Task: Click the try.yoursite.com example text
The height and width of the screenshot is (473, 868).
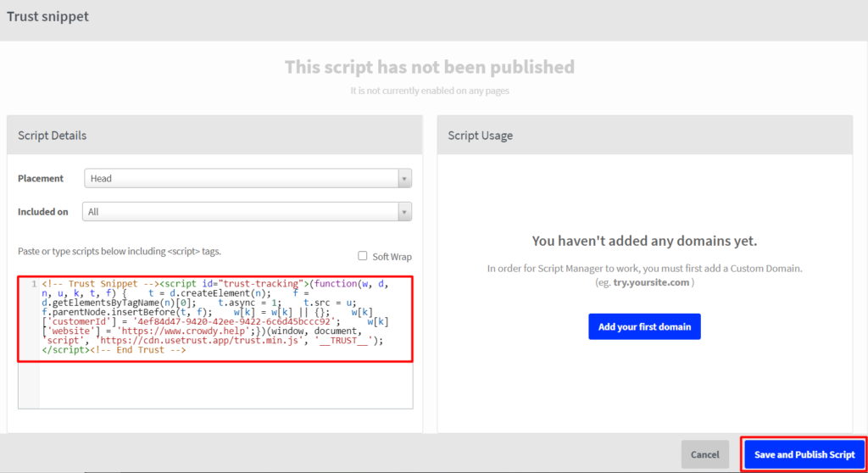Action: [651, 282]
